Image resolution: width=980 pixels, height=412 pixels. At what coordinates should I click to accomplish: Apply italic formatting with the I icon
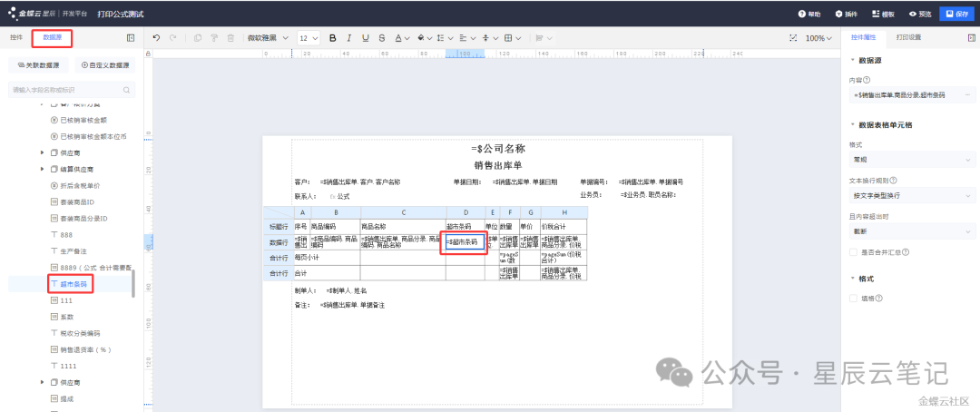coord(348,38)
